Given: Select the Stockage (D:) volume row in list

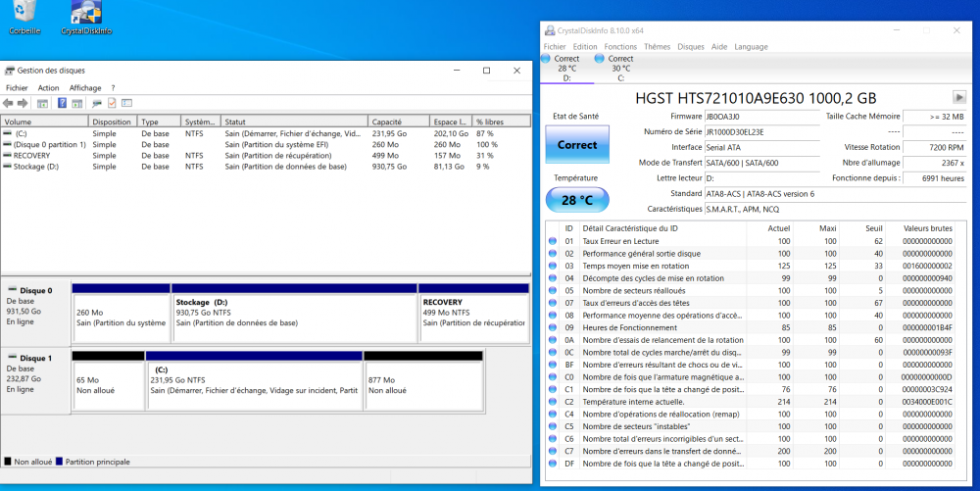Looking at the screenshot, I should [x=37, y=167].
